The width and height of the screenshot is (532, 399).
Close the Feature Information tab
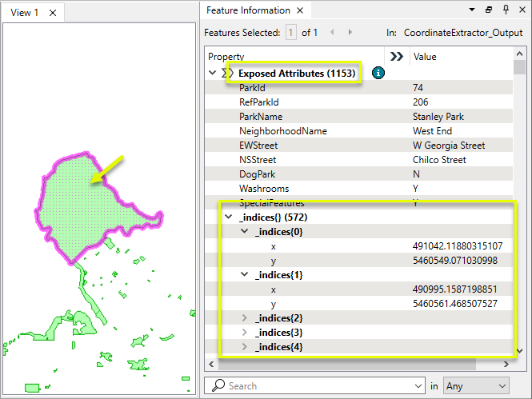click(300, 10)
